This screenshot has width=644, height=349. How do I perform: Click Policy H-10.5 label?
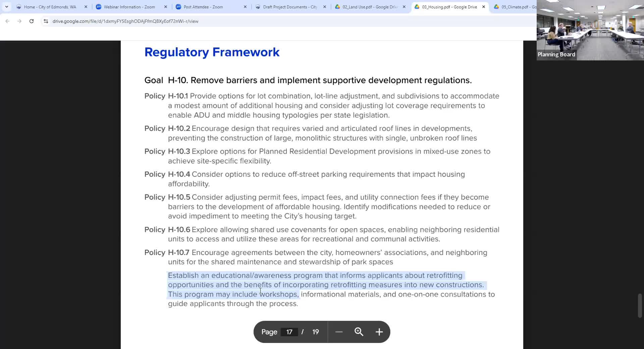point(167,197)
